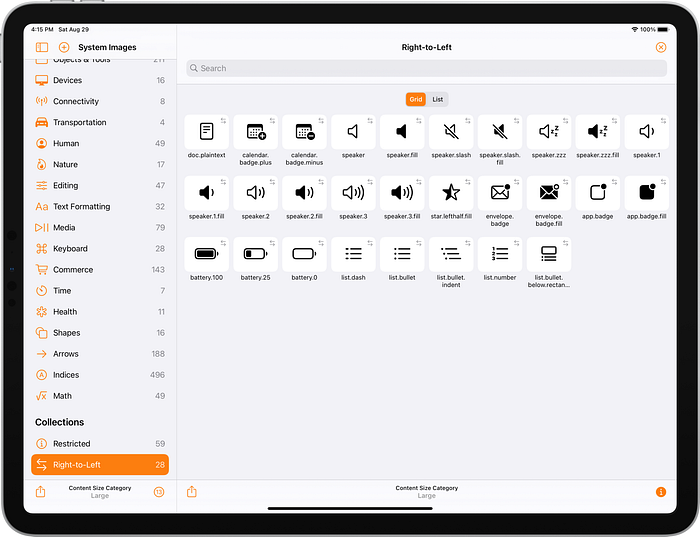700x537 pixels.
Task: Tap sidebar Content Size Category Large label
Action: click(x=100, y=492)
